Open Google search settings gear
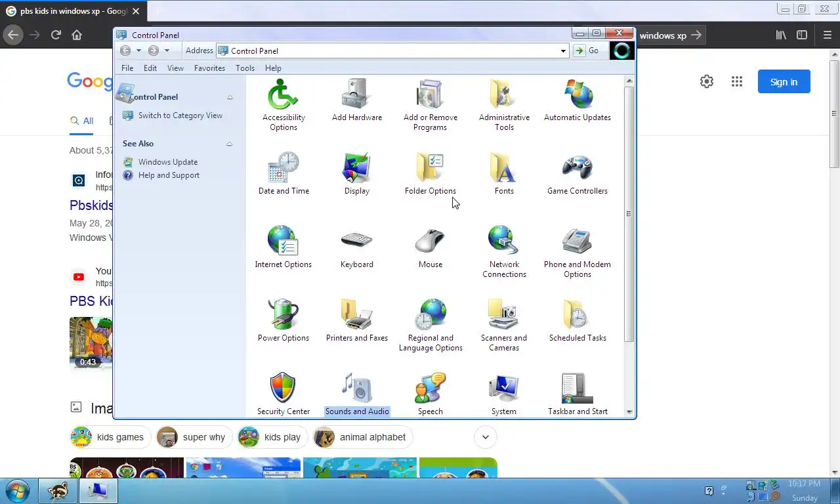 [x=707, y=81]
